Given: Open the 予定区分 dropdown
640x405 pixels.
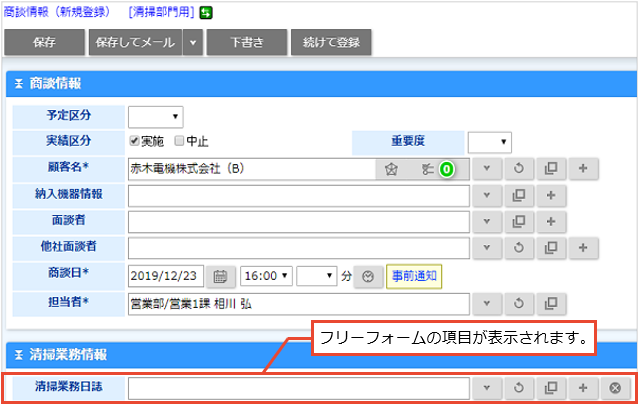Looking at the screenshot, I should pos(156,117).
